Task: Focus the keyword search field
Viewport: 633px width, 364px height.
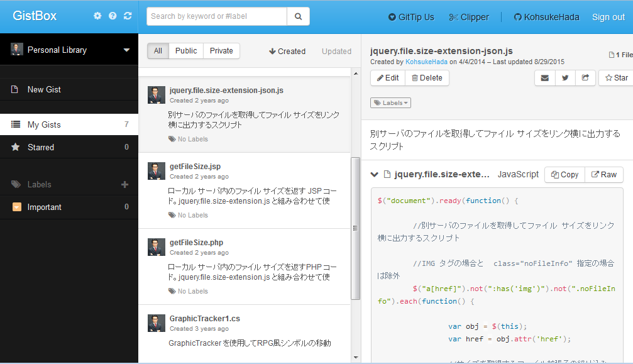Action: [217, 16]
